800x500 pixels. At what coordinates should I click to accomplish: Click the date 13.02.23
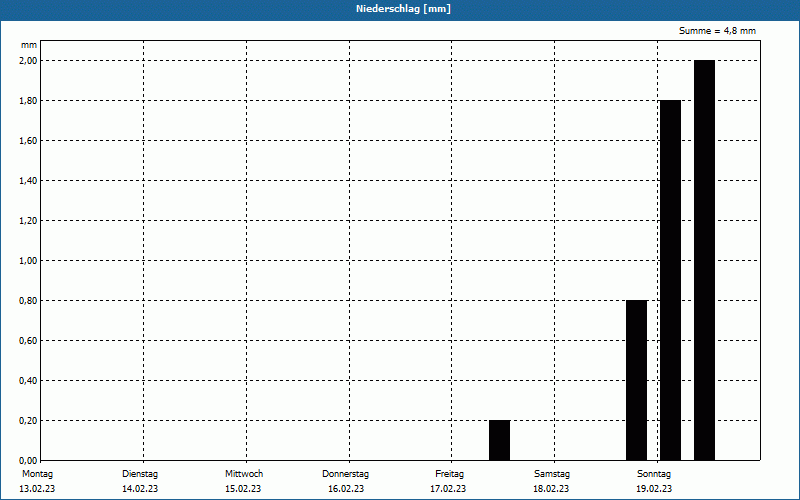pos(37,489)
